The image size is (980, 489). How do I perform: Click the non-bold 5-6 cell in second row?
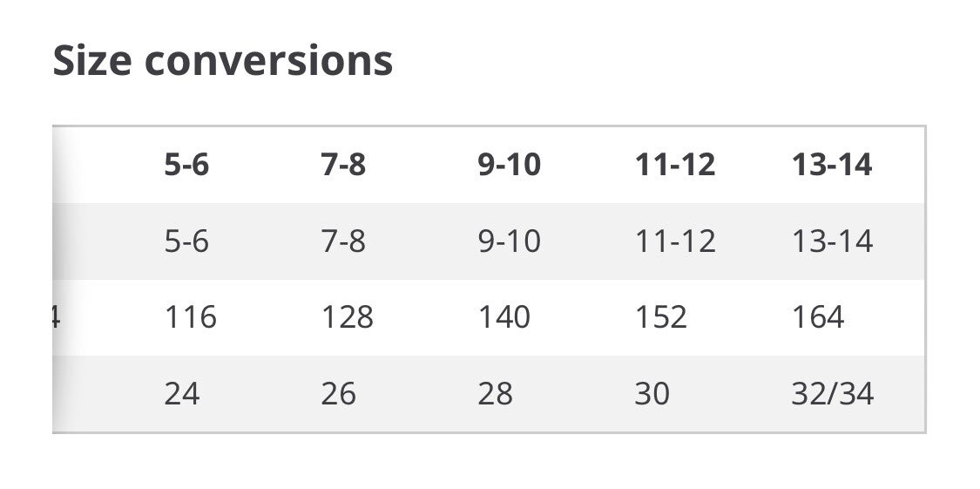[x=186, y=241]
